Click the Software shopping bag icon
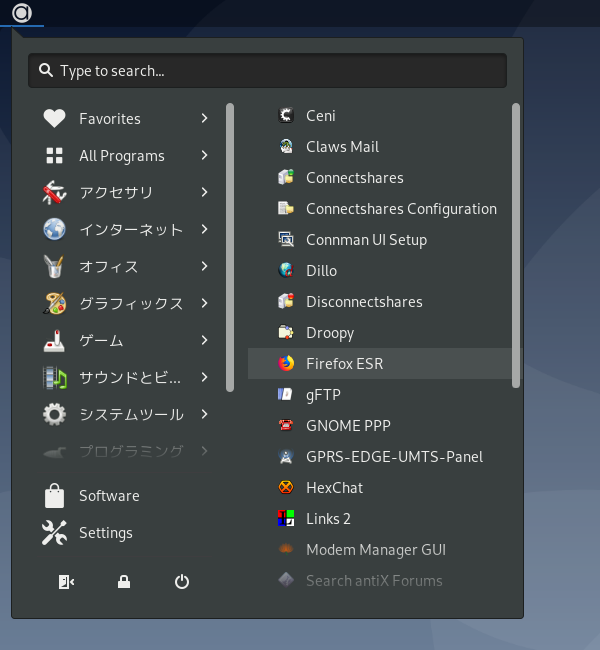The height and width of the screenshot is (650, 600). pos(54,495)
